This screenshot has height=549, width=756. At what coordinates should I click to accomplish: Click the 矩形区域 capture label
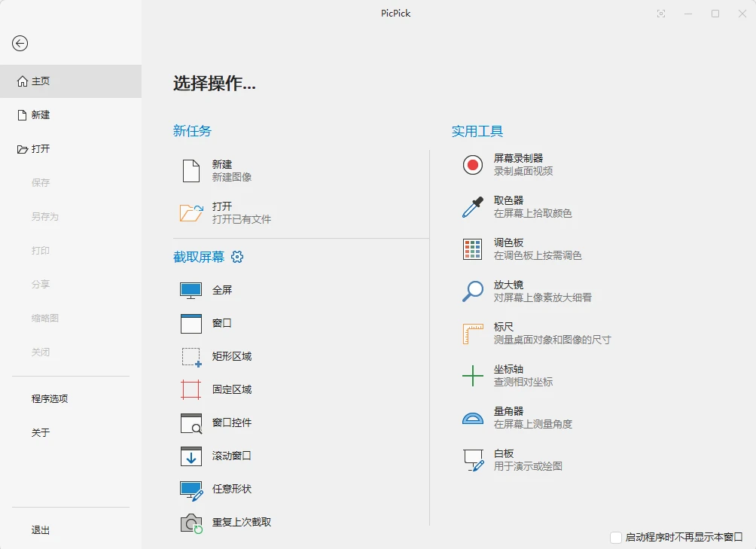tap(232, 357)
